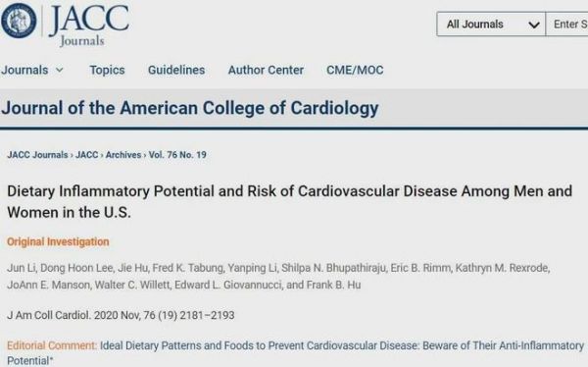The height and width of the screenshot is (367, 588).
Task: Click the JACC Journals wordmark
Action: [89, 24]
